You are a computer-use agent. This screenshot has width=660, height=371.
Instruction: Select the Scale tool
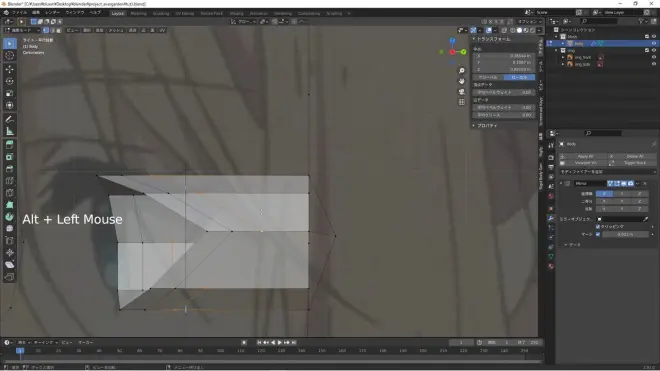(x=10, y=93)
